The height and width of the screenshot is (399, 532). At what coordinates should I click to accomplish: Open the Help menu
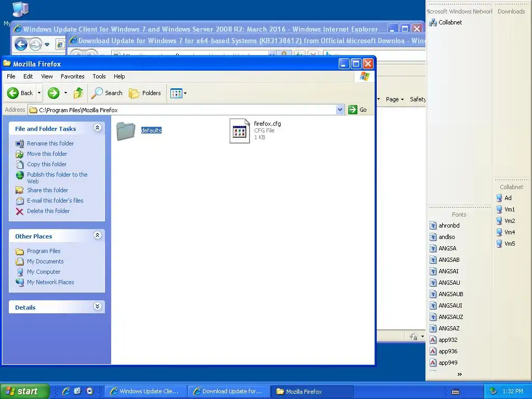tap(119, 76)
